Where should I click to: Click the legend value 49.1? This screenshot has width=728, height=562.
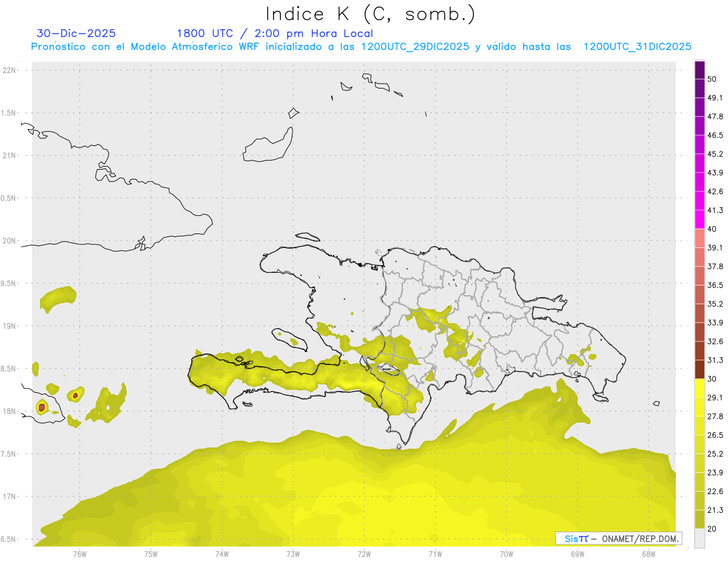[x=715, y=98]
